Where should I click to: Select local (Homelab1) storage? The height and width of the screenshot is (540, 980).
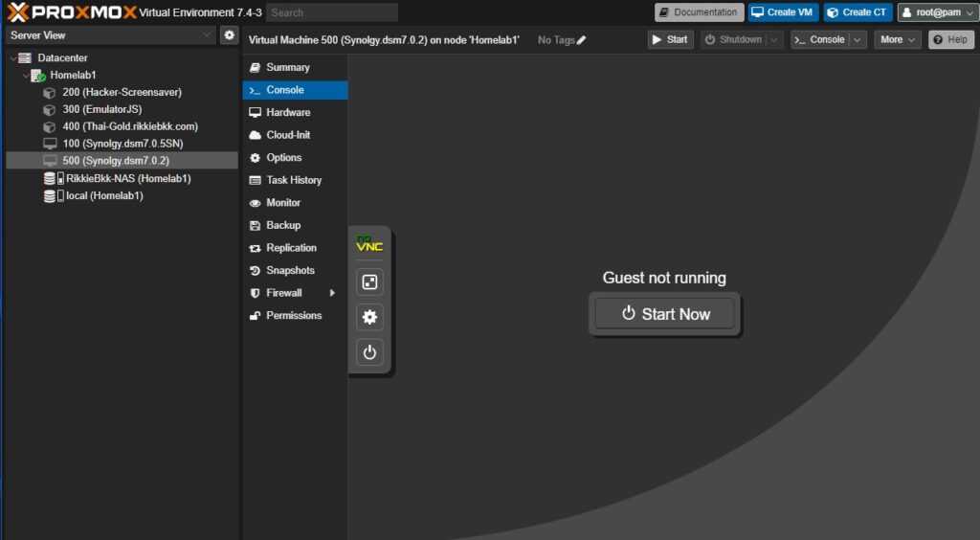coord(122,195)
